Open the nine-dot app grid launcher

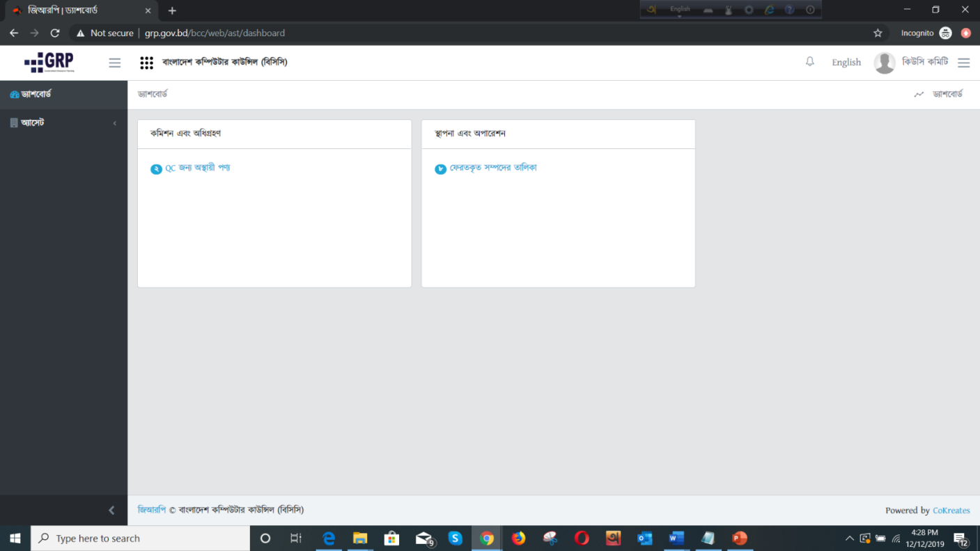point(146,63)
